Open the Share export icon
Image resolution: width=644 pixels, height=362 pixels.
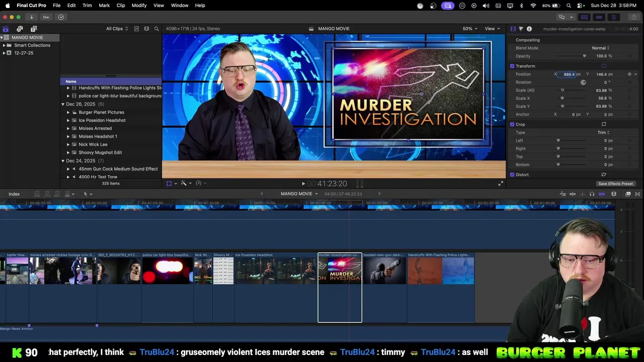[633, 17]
